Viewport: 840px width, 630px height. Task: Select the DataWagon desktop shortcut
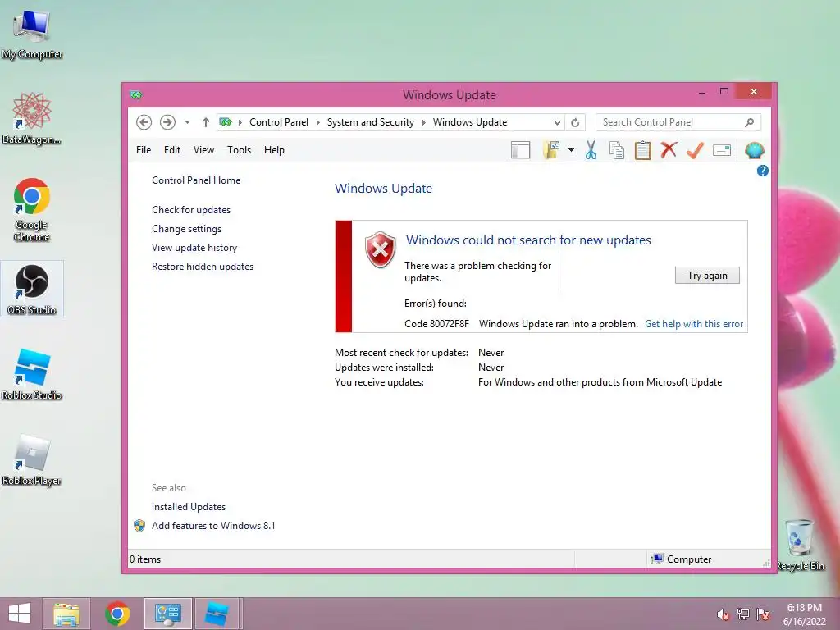click(32, 118)
